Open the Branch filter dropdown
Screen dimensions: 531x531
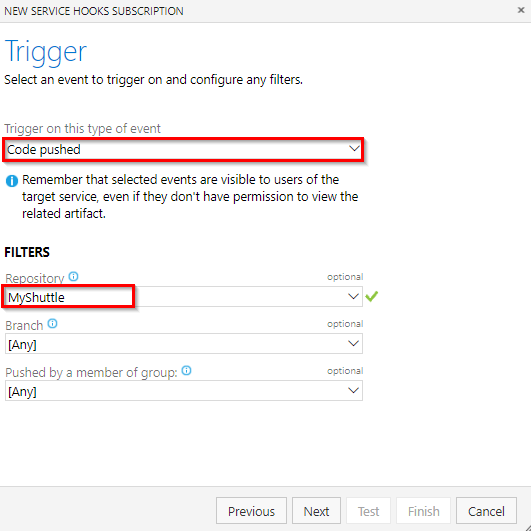pyautogui.click(x=184, y=344)
